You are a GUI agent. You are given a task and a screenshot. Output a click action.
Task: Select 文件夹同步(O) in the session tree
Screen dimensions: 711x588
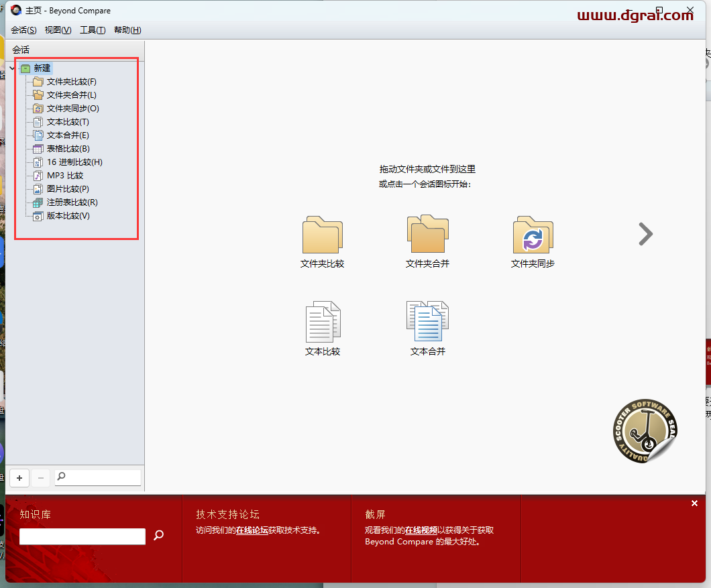tap(72, 109)
